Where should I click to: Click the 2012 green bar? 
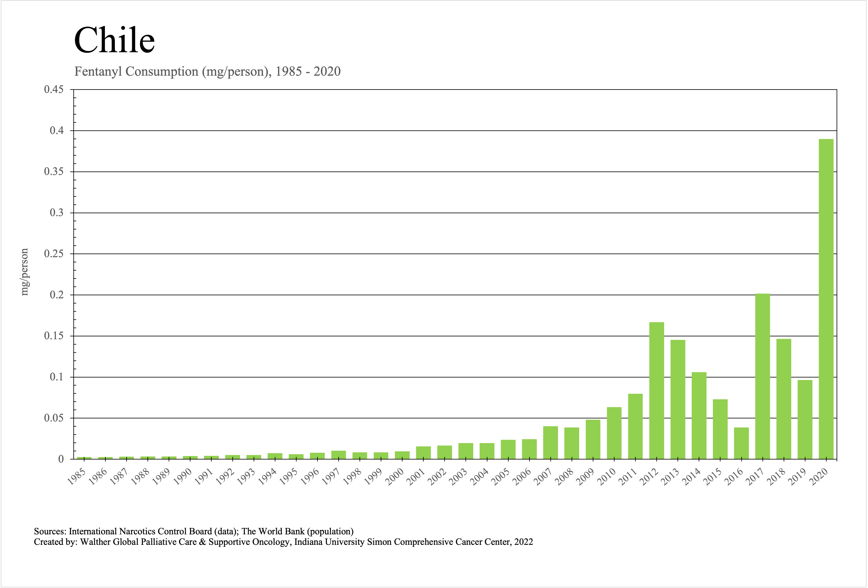pyautogui.click(x=657, y=390)
